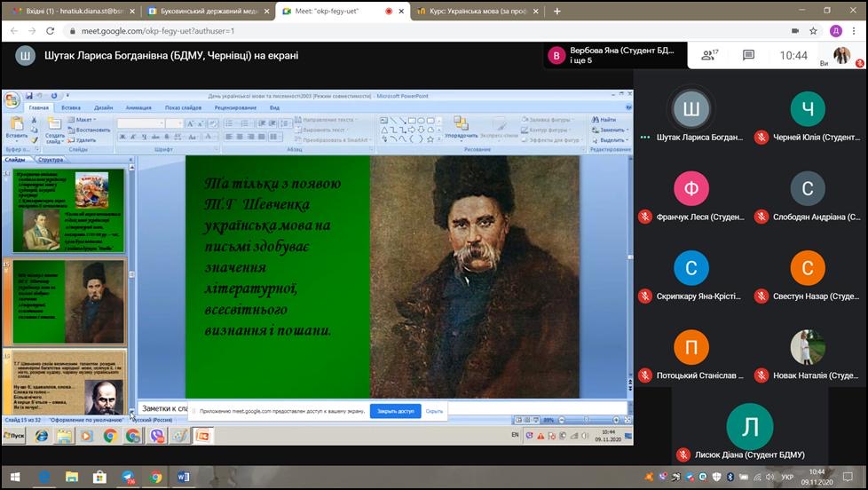
Task: Click the zoom slider in PowerPoint status bar
Action: [x=588, y=420]
